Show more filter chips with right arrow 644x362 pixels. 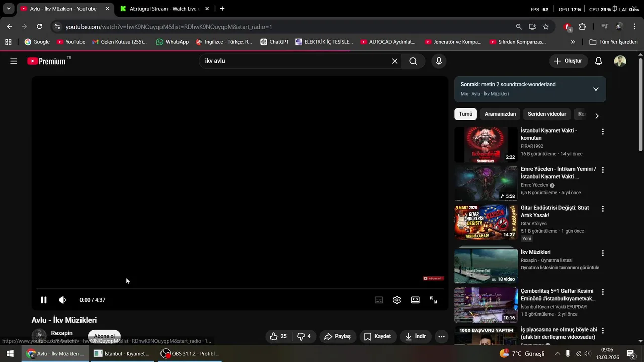(x=597, y=116)
